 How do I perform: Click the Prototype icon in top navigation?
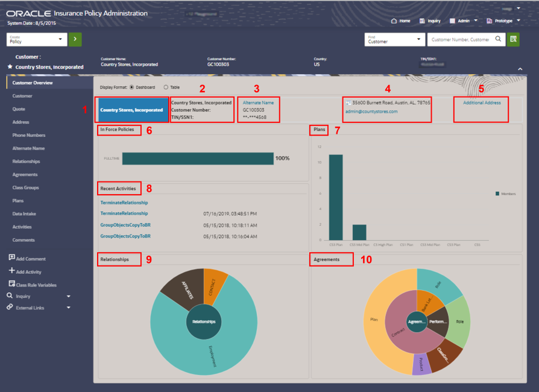489,21
